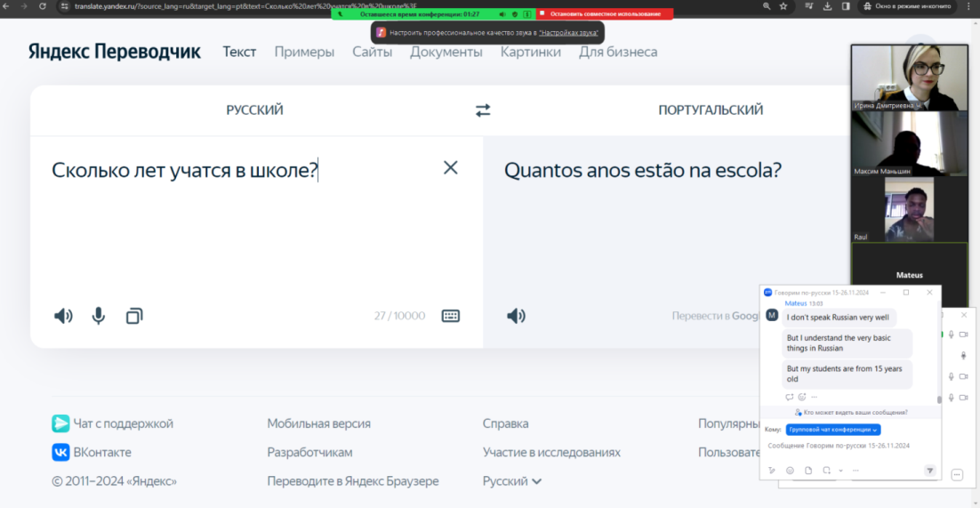Toggle the on-screen virtual keyboard

pyautogui.click(x=451, y=316)
